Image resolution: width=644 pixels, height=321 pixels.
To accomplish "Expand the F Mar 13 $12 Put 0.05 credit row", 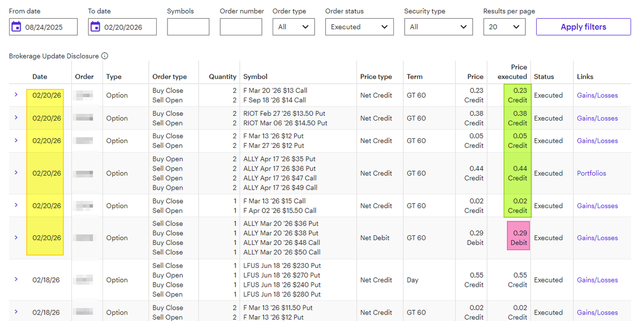I will (x=16, y=140).
